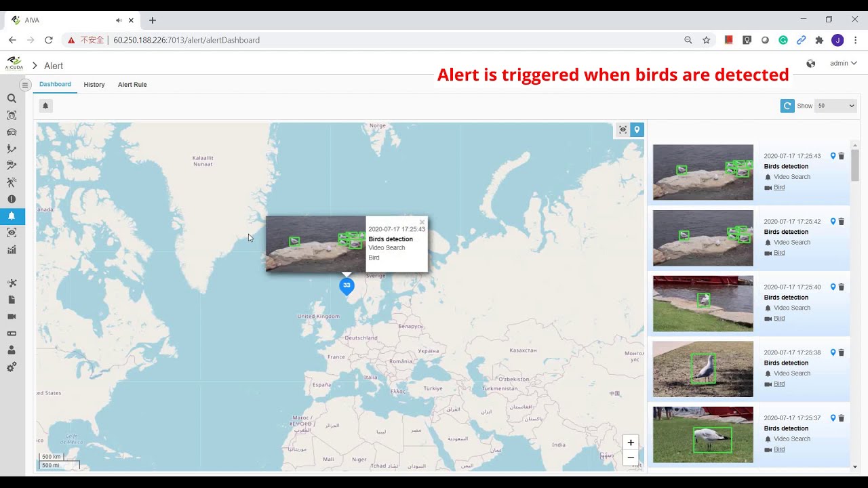
Task: Locate the 17:25:40 alert on map
Action: (833, 287)
